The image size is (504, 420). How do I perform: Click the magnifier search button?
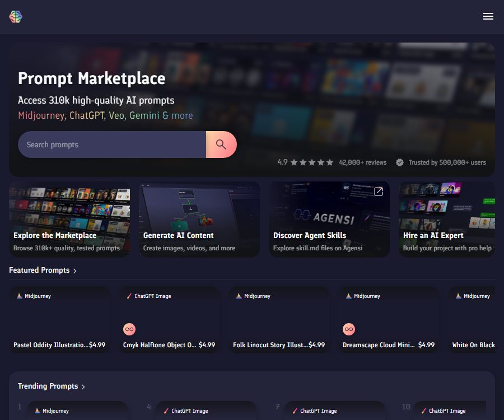(x=221, y=144)
